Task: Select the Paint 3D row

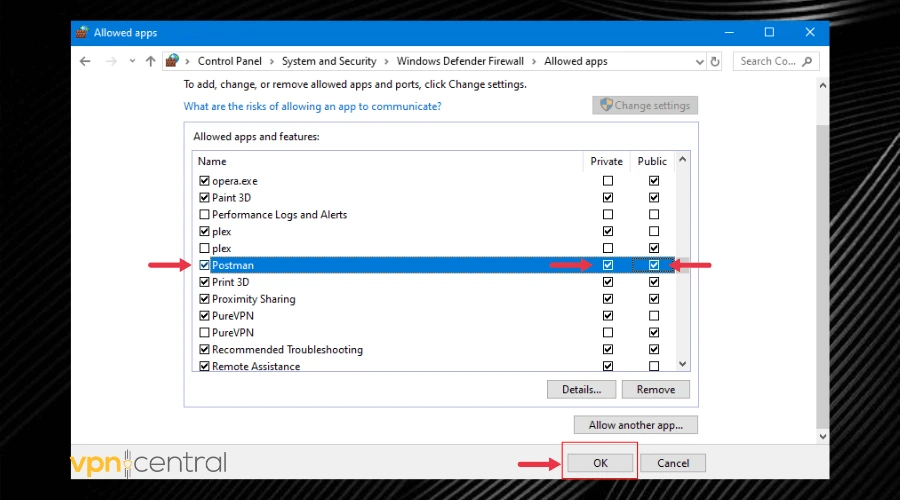Action: (x=434, y=197)
